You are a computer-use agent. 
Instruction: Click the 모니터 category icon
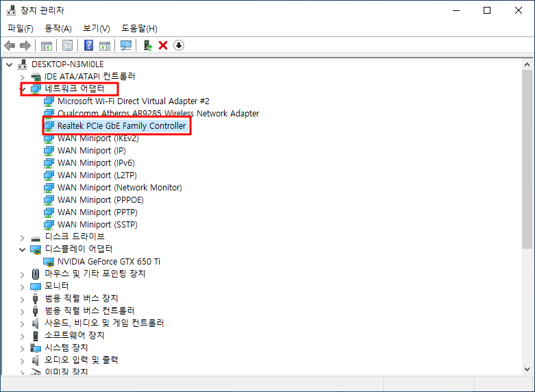36,286
